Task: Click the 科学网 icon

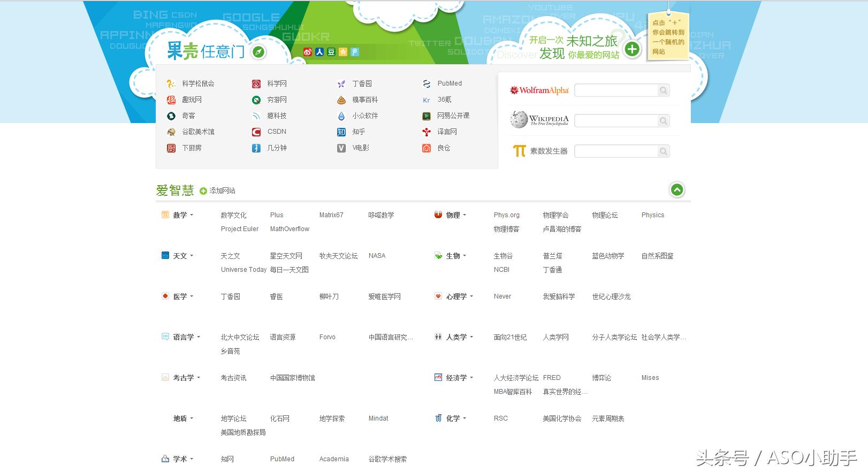Action: pyautogui.click(x=256, y=83)
